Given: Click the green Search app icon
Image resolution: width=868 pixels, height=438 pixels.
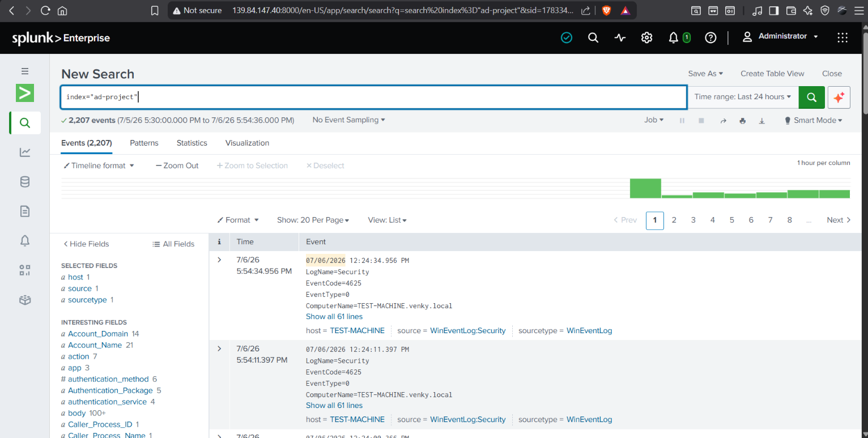Looking at the screenshot, I should click(25, 93).
